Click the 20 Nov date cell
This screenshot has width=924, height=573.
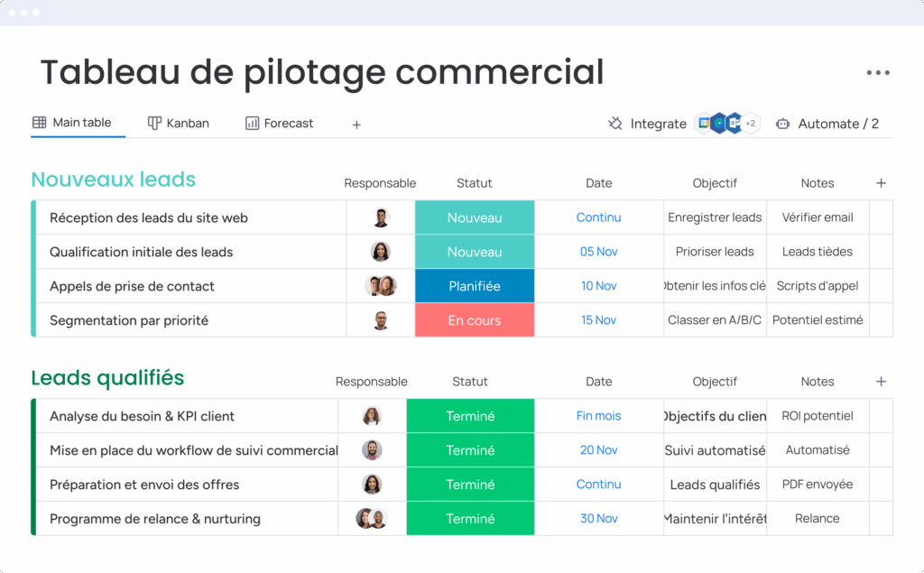599,450
